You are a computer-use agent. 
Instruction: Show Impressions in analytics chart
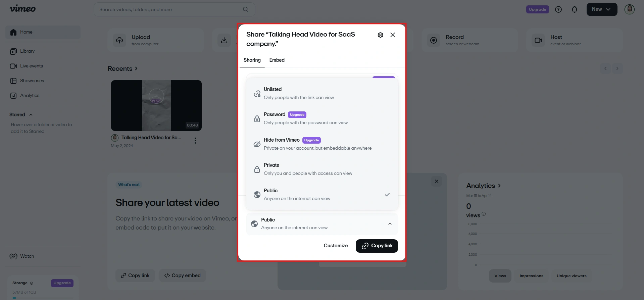point(532,276)
